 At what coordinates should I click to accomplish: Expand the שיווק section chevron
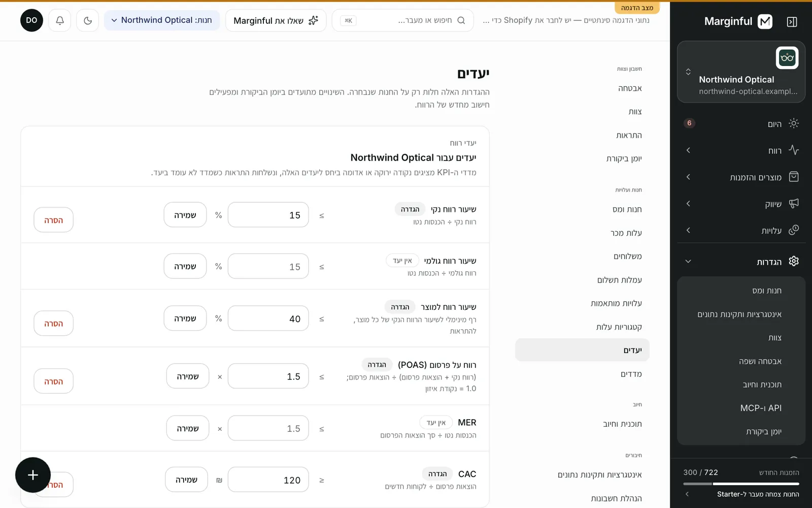(688, 203)
